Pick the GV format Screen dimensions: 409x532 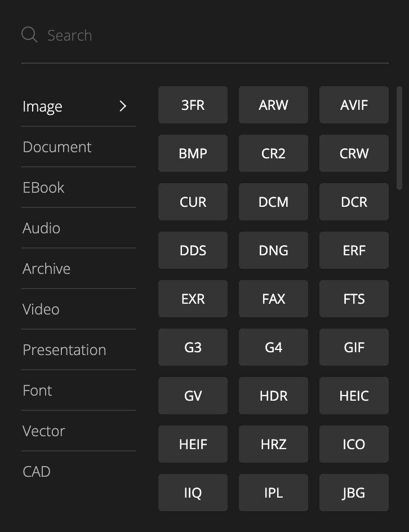193,396
